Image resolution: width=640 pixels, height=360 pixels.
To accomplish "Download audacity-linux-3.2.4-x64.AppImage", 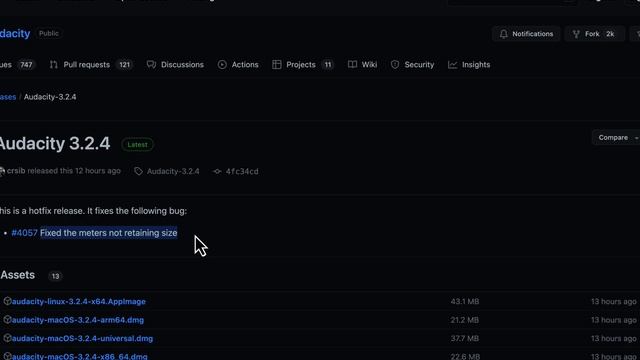I will coord(79,302).
